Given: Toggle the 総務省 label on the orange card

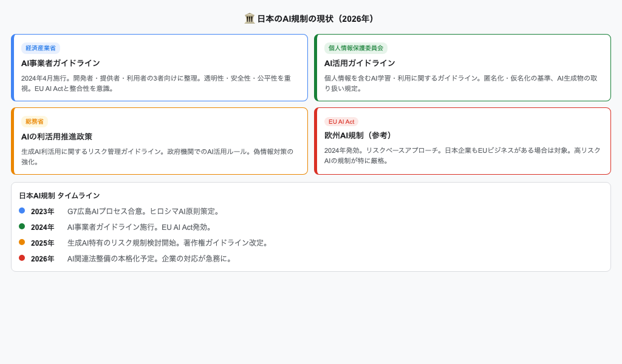Looking at the screenshot, I should tap(35, 121).
